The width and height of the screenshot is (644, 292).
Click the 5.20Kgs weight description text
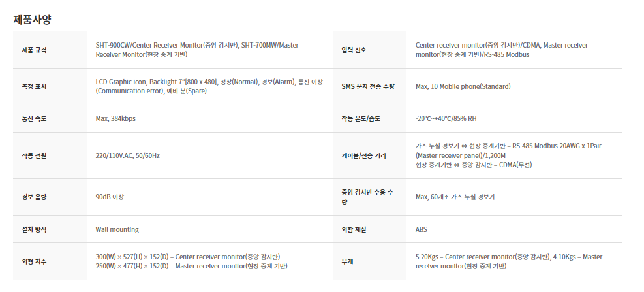(x=509, y=261)
